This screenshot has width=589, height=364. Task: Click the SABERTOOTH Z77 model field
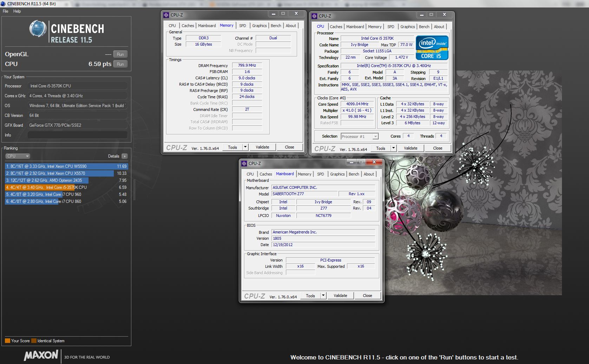(x=305, y=194)
